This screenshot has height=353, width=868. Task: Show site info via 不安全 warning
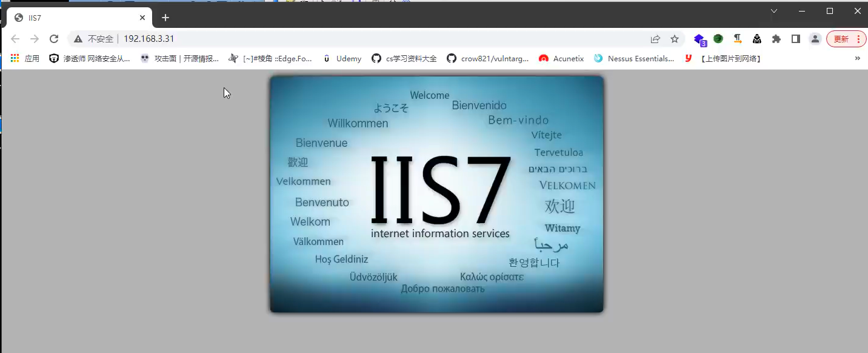[94, 39]
